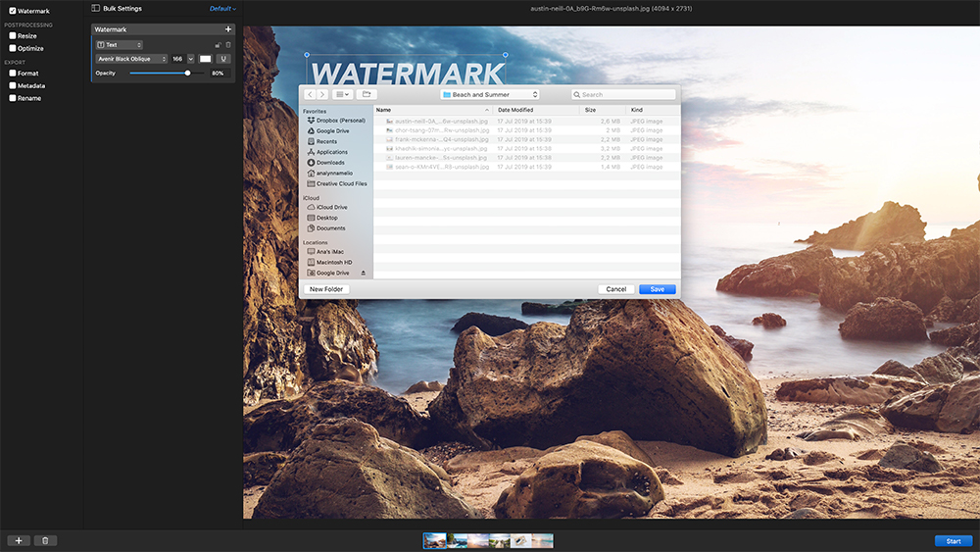Viewport: 980px width, 552px height.
Task: Click the opacity value field showing 80%
Action: pos(218,74)
